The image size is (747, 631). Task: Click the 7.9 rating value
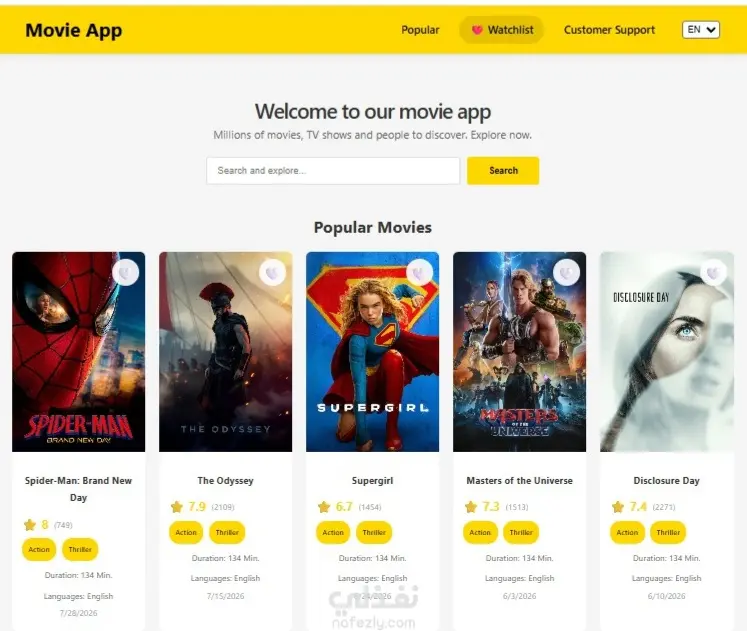click(x=197, y=507)
